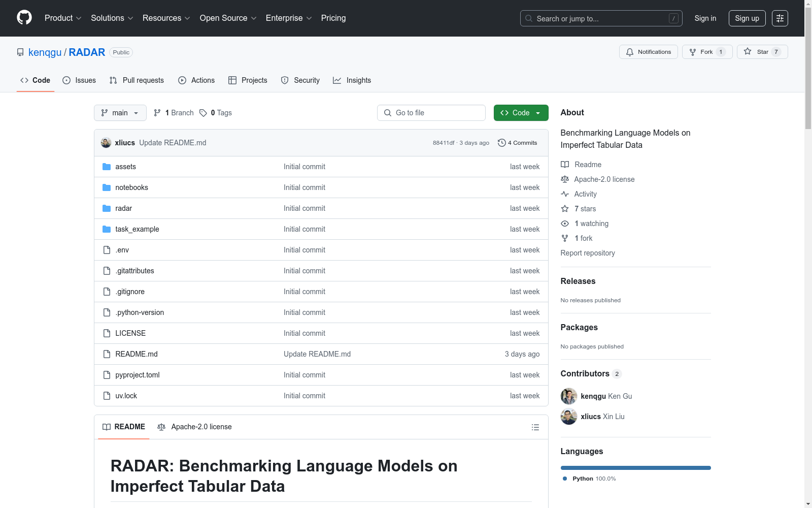Select the Code tab
The height and width of the screenshot is (508, 812).
coord(35,80)
